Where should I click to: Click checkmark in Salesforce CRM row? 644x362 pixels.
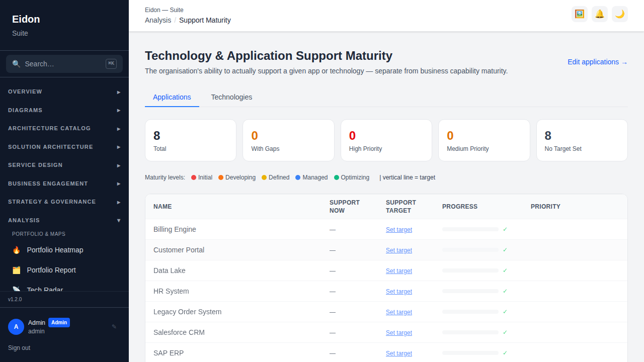pyautogui.click(x=505, y=332)
